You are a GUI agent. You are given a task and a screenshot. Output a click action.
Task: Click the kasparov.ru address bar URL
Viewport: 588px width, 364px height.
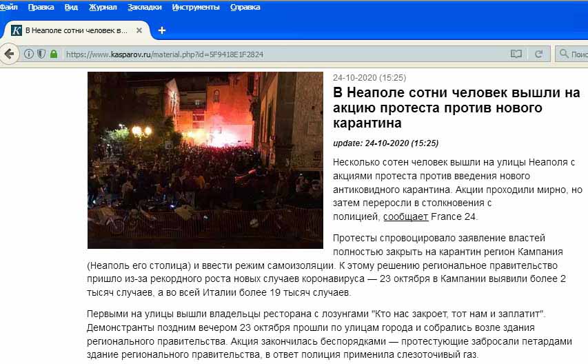coord(165,54)
